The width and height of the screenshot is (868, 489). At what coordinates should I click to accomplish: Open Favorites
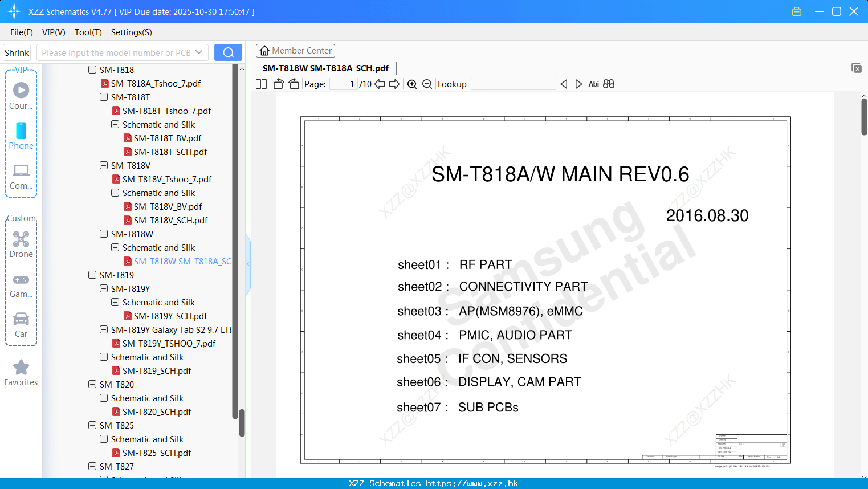tap(21, 373)
